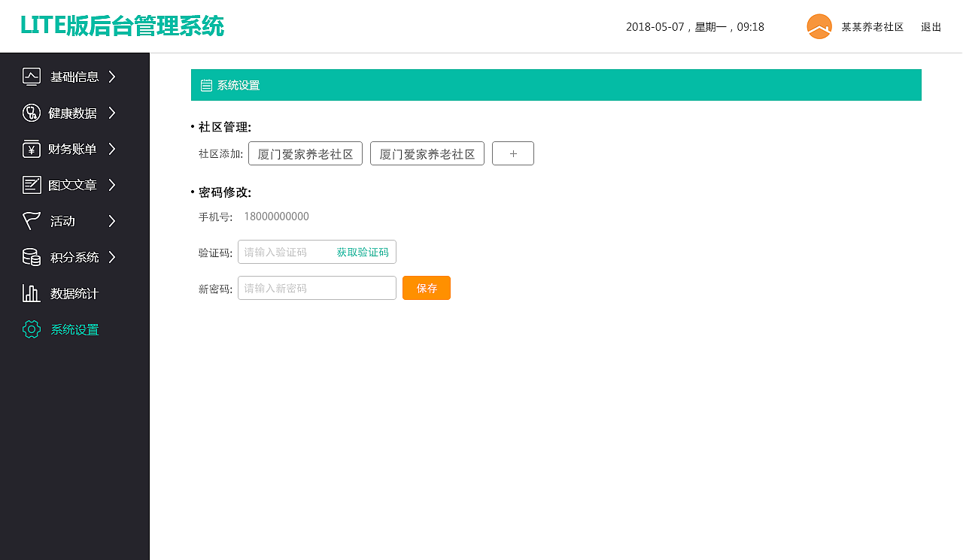Select the 财务账单 currency icon

click(31, 149)
